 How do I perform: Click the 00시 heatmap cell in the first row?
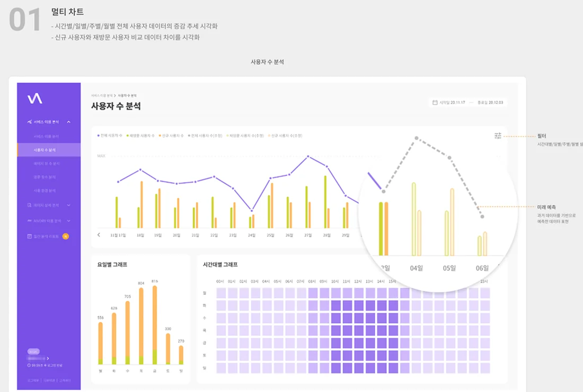tap(221, 293)
